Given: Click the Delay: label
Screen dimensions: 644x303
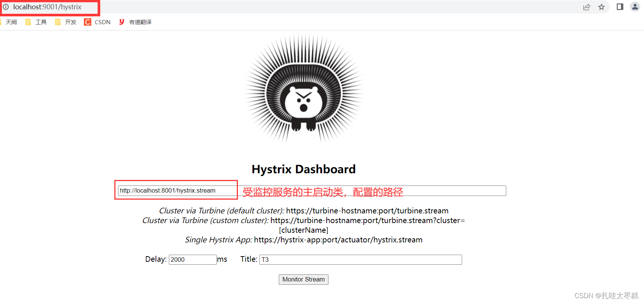Looking at the screenshot, I should pos(156,259).
